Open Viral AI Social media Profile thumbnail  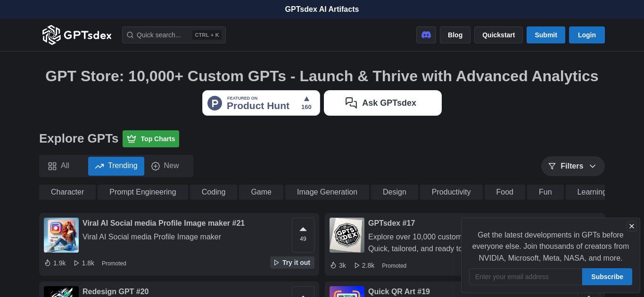(61, 235)
